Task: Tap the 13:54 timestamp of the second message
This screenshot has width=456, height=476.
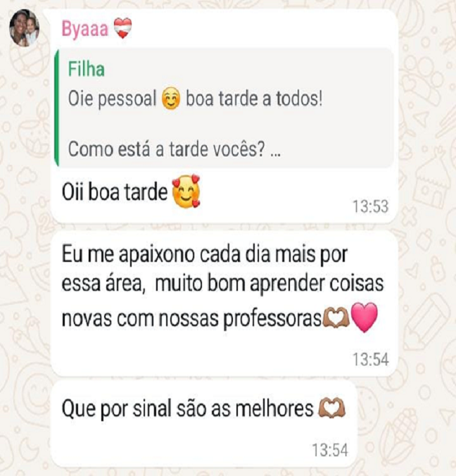Action: click(x=370, y=359)
